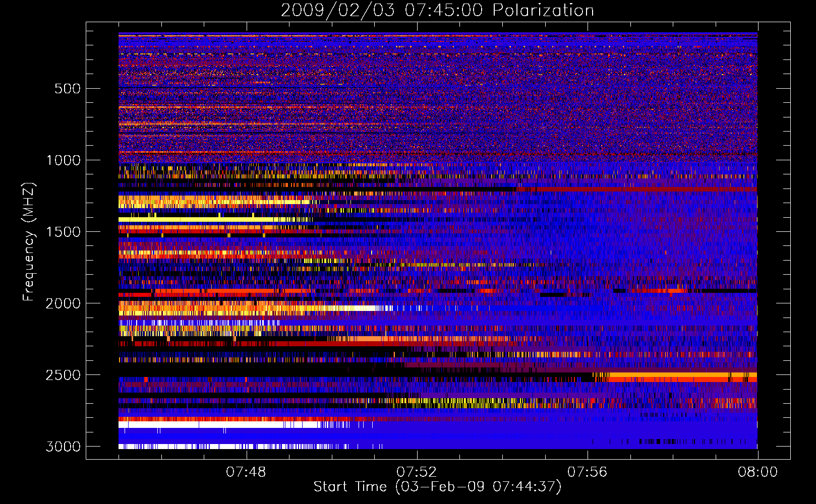This screenshot has height=504, width=816.
Task: Click the 07:48 time tick label
Action: point(246,472)
